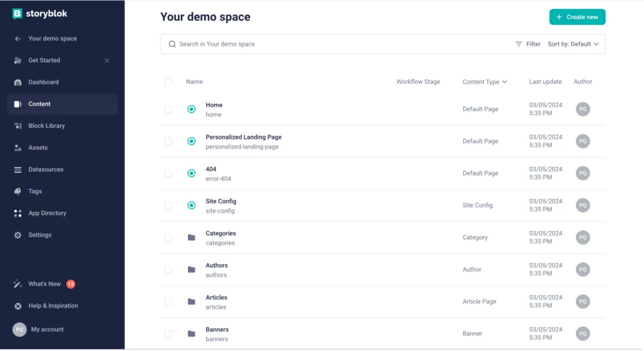Click the Storyblok logo icon
Image resolution: width=644 pixels, height=351 pixels.
[x=18, y=14]
